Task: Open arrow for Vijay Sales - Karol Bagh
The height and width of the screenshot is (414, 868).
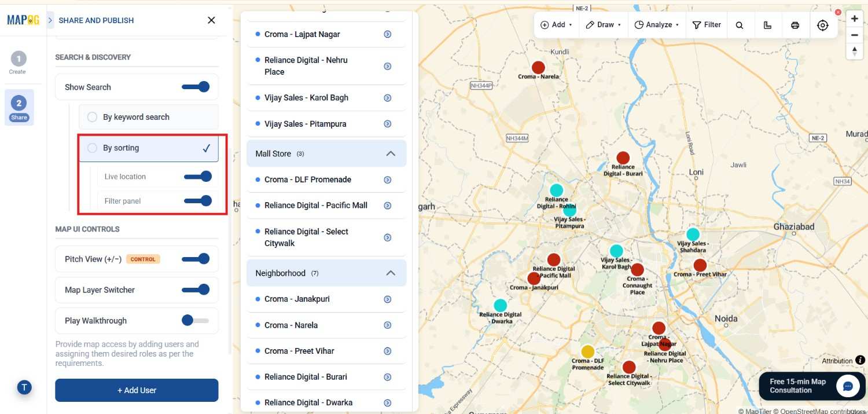Action: (388, 98)
